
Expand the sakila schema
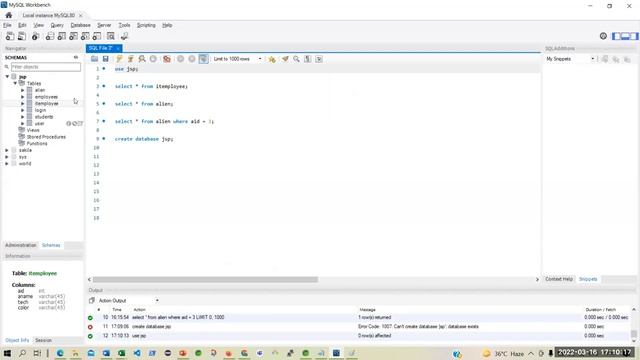(x=7, y=150)
